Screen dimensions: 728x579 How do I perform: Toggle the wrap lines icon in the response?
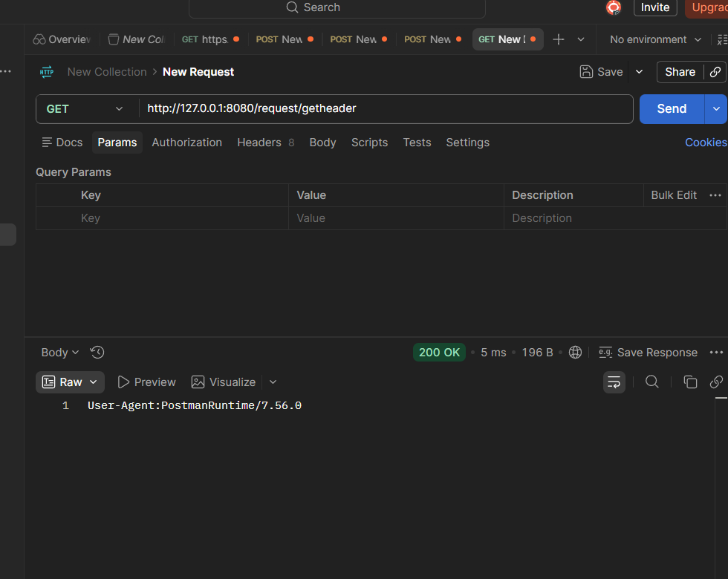click(614, 382)
